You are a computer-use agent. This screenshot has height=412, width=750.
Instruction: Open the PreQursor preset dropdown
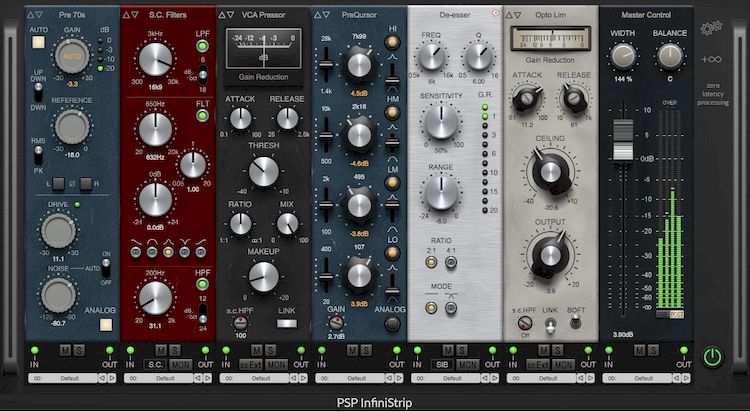tap(350, 378)
